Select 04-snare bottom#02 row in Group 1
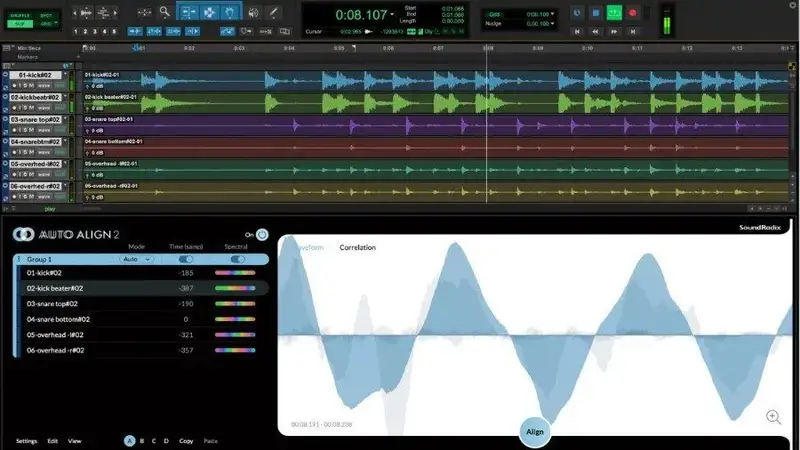Image resolution: width=800 pixels, height=450 pixels. (x=144, y=319)
